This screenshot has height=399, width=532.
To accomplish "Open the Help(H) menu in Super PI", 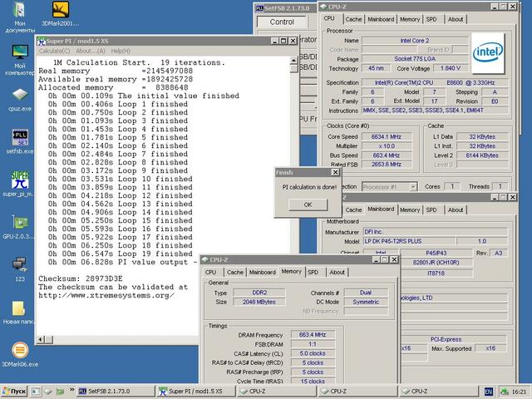I will (x=121, y=51).
